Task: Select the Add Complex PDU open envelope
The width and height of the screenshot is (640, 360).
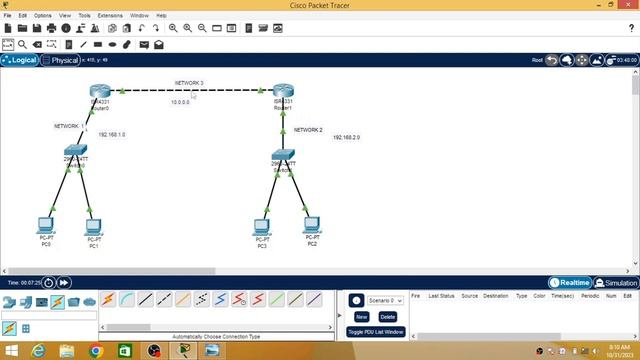Action: 159,44
